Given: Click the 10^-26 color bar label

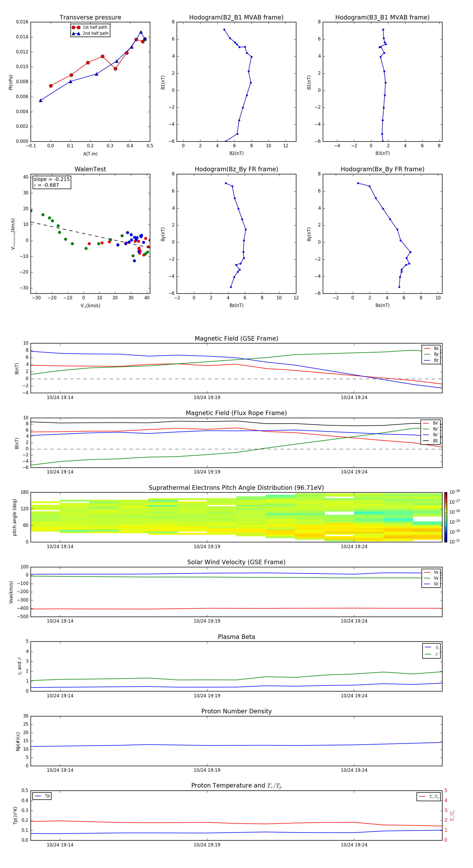Looking at the screenshot, I should click(455, 492).
